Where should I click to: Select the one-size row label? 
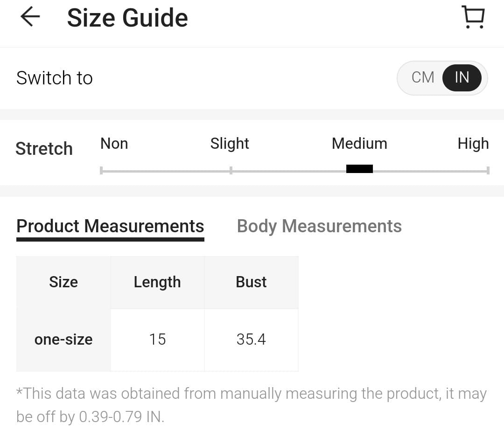(x=63, y=340)
